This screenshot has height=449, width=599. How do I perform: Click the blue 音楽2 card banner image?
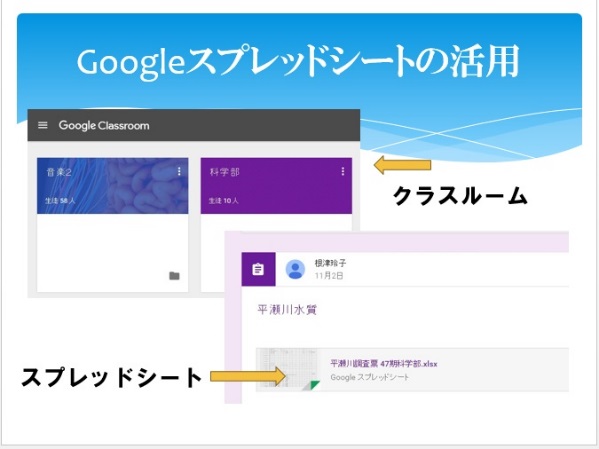tap(112, 186)
